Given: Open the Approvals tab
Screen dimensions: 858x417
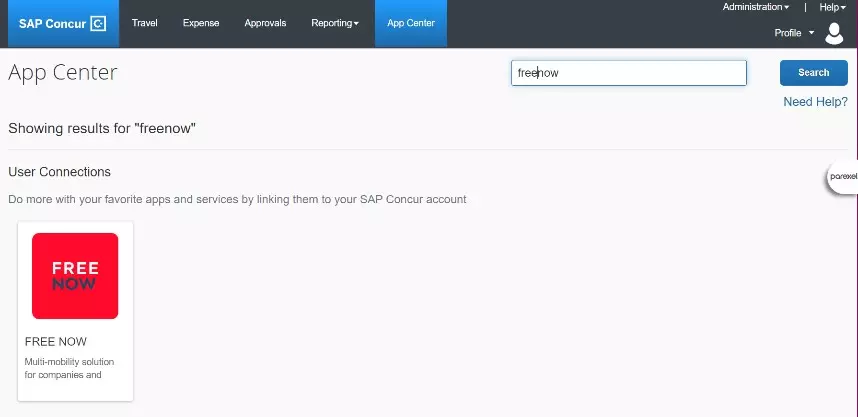Looking at the screenshot, I should 265,23.
